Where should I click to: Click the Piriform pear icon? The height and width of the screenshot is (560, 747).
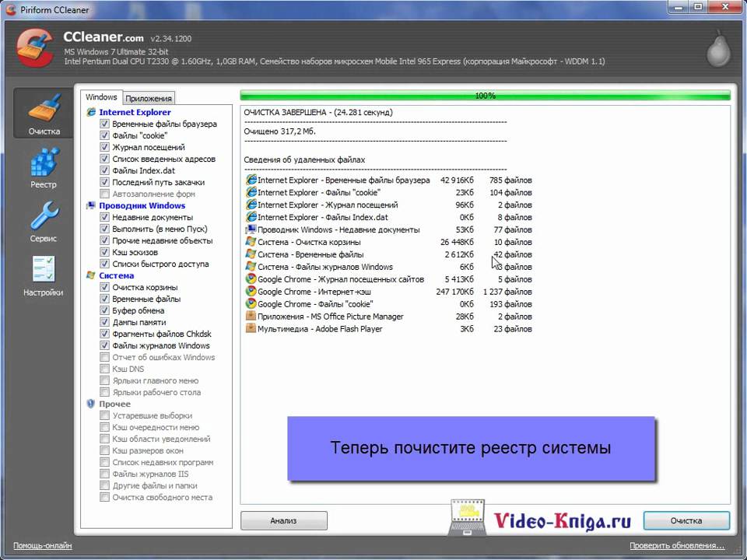pyautogui.click(x=718, y=48)
